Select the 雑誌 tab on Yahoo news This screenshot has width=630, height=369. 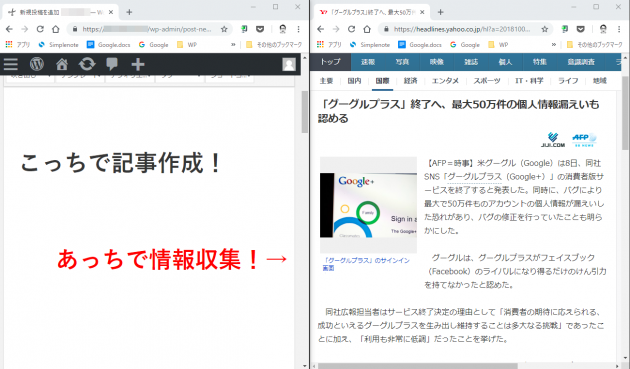[471, 62]
